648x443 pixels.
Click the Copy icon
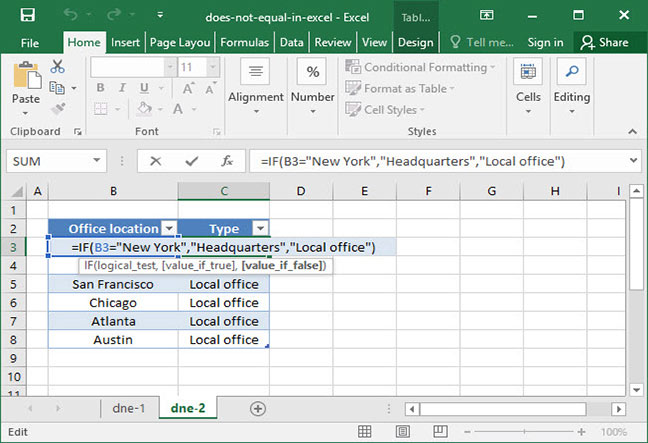57,88
